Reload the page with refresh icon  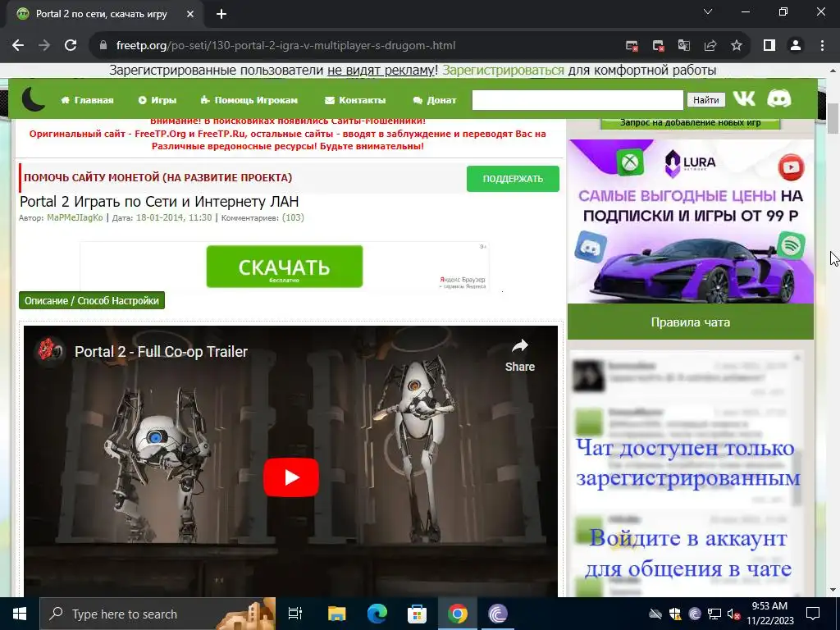[71, 46]
